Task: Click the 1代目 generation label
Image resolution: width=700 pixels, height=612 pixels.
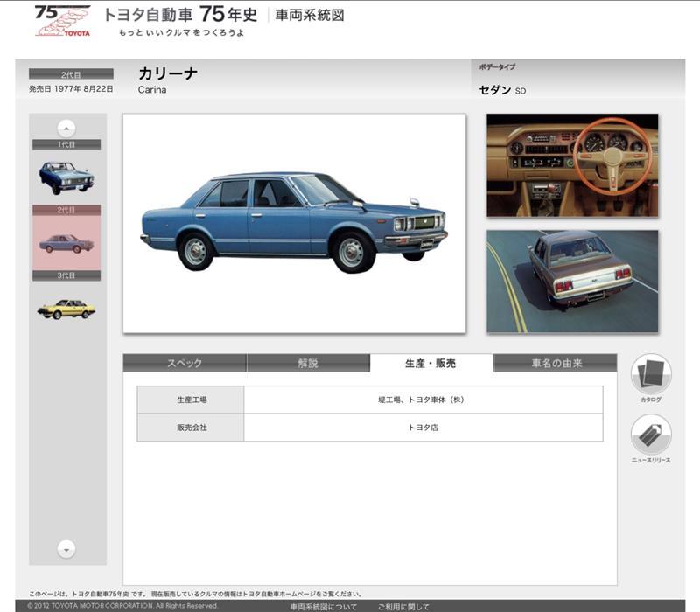Action: (x=66, y=144)
